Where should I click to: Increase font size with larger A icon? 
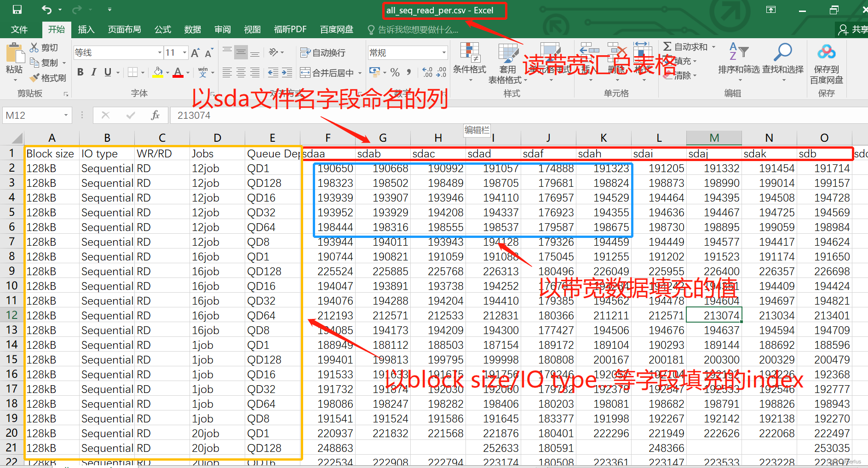[x=195, y=53]
